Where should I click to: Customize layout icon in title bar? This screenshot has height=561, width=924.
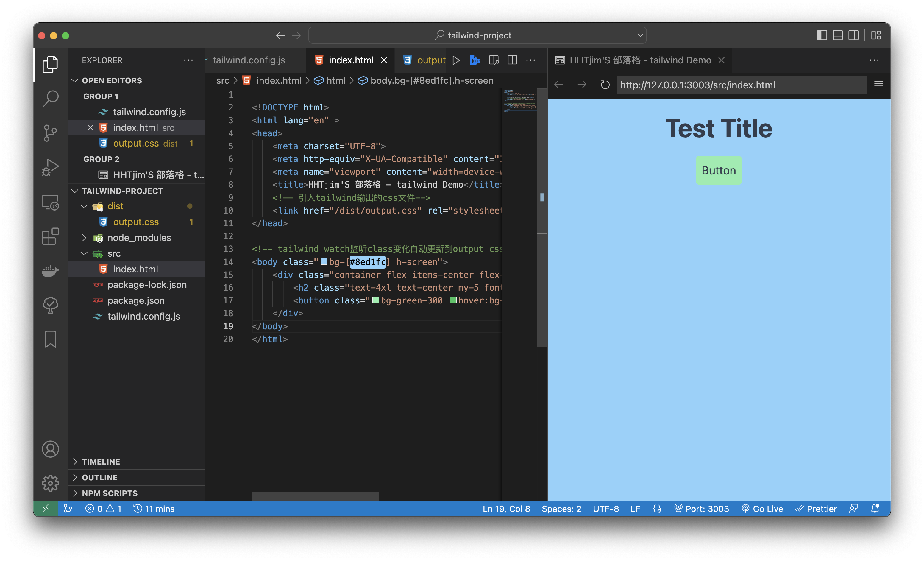click(876, 35)
